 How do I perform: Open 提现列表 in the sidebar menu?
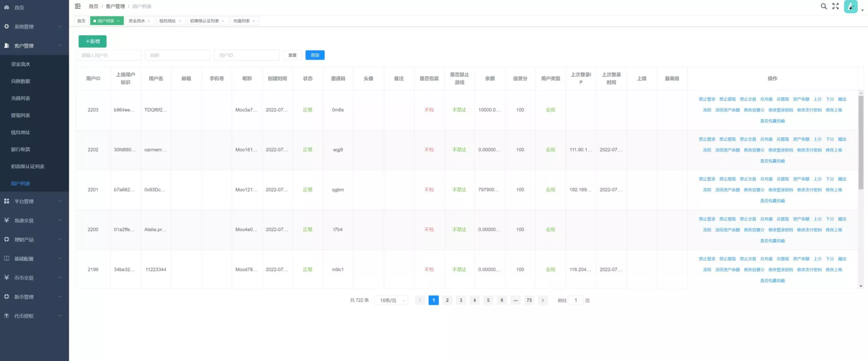[21, 115]
